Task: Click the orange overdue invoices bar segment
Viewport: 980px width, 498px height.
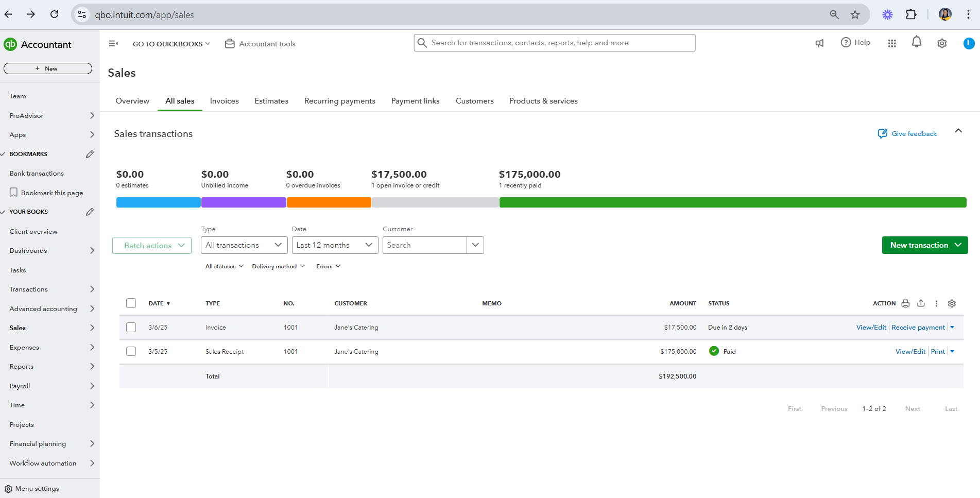Action: click(329, 202)
